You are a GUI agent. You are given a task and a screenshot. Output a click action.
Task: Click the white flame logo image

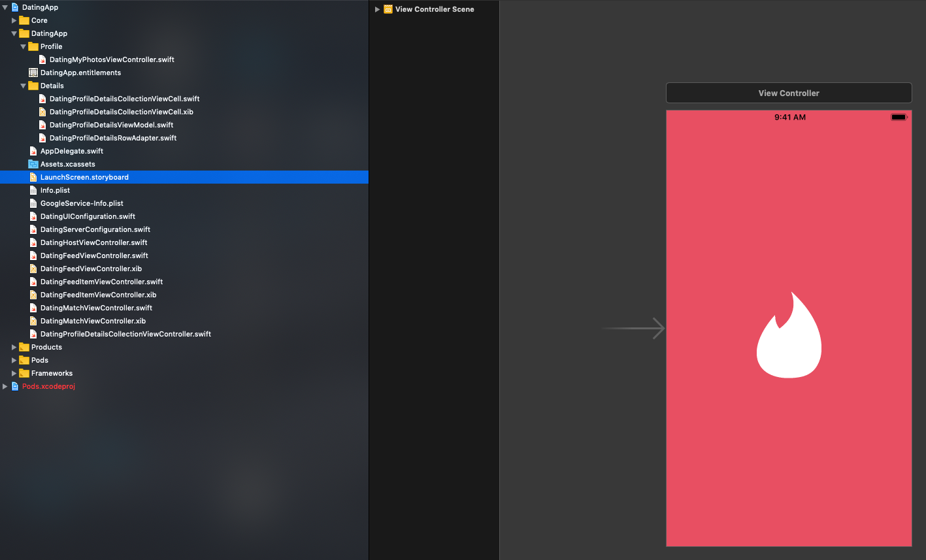tap(789, 335)
